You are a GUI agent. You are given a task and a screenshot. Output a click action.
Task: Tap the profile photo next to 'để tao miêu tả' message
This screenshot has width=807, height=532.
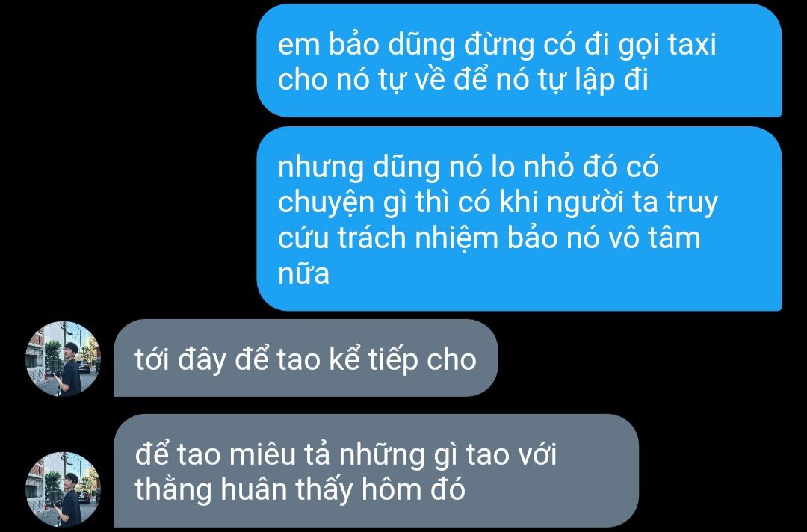63,489
